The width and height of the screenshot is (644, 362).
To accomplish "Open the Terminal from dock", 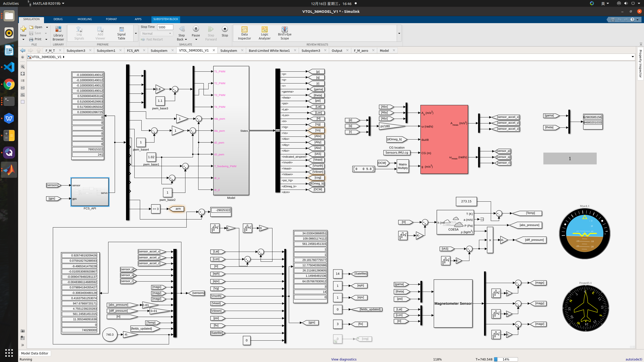I will [x=9, y=101].
